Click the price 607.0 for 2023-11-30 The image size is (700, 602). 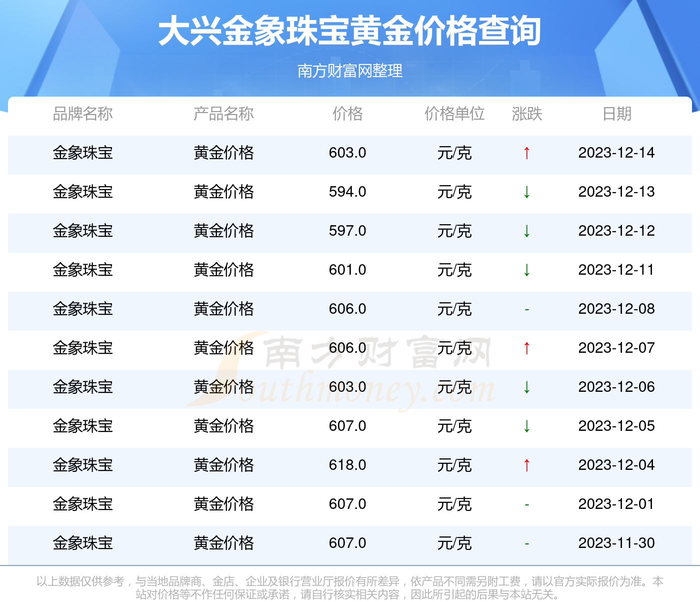click(x=347, y=543)
